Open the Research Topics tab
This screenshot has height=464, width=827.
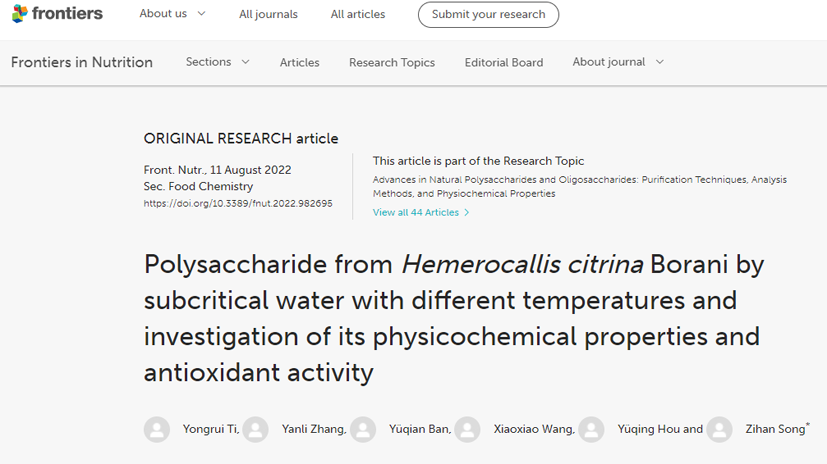coord(392,63)
